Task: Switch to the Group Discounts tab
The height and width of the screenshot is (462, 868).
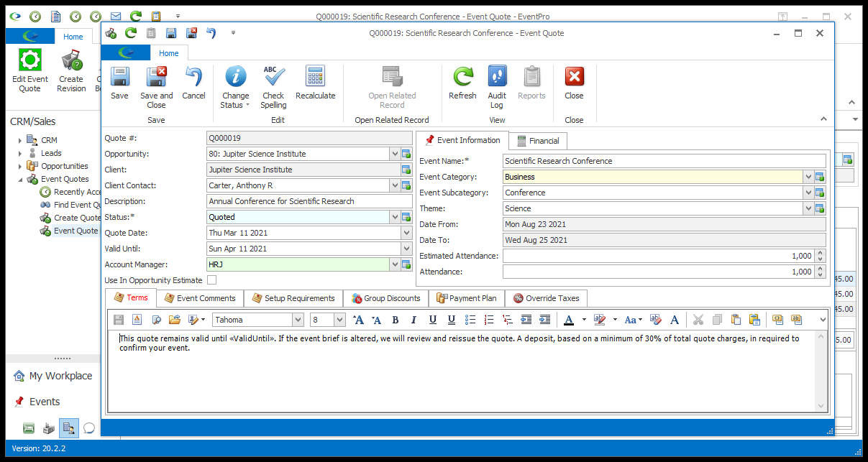Action: (x=385, y=298)
